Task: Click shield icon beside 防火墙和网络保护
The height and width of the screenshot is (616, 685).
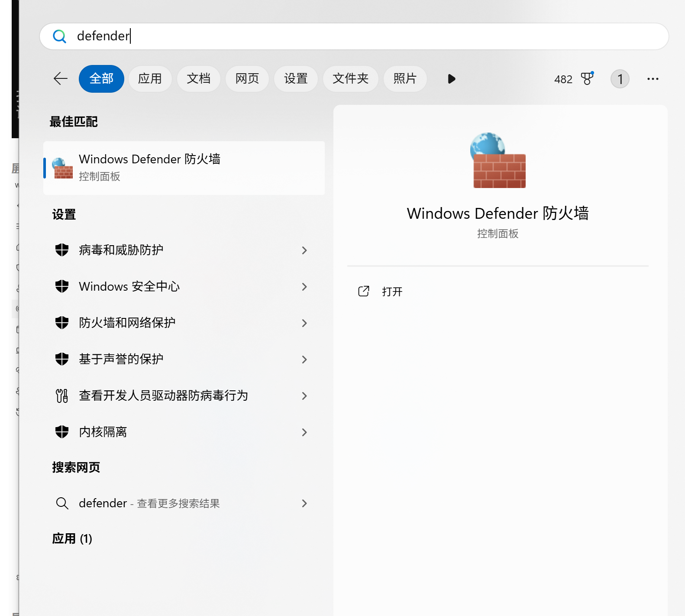Action: (x=62, y=323)
